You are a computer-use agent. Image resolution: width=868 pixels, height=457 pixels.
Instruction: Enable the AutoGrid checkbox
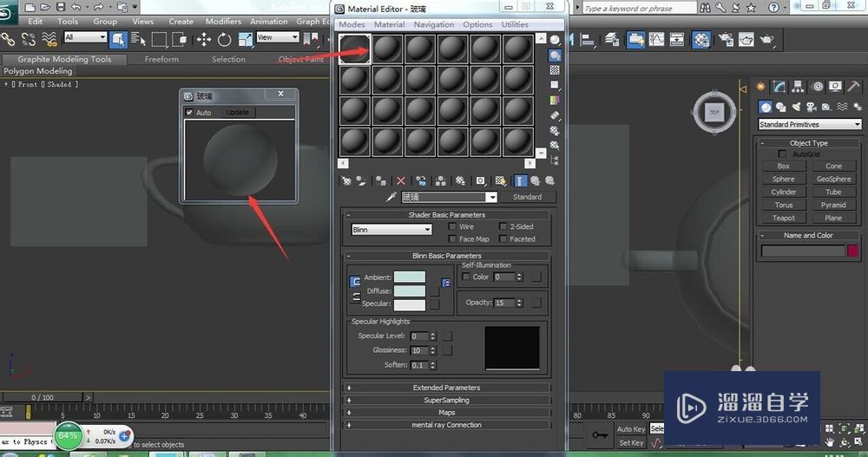(783, 154)
